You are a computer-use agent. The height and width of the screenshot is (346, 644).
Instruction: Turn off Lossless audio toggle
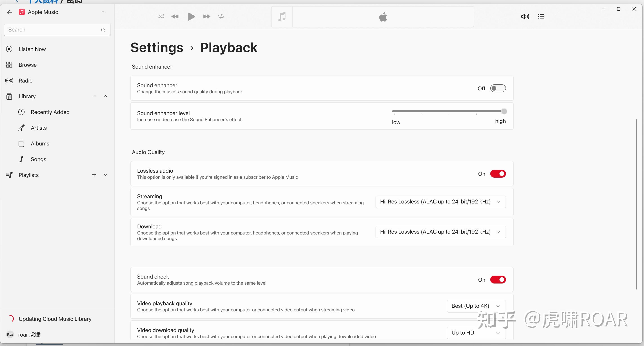[x=498, y=174]
